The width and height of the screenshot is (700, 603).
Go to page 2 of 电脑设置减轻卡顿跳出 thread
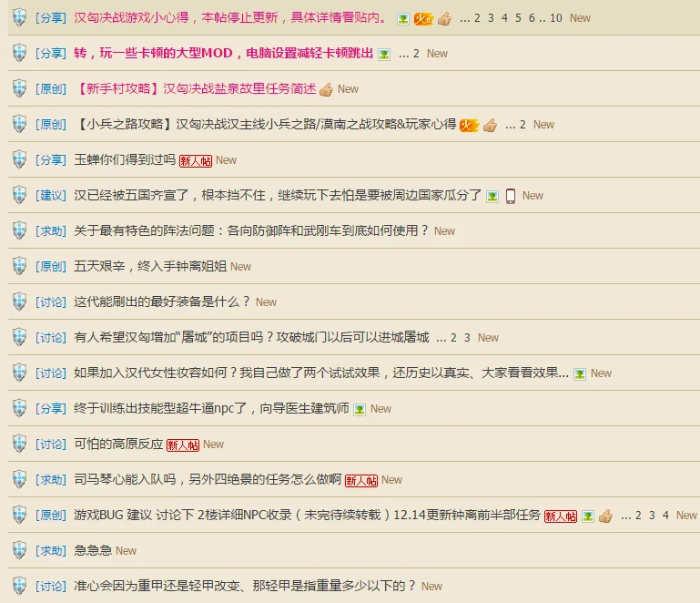click(x=416, y=54)
